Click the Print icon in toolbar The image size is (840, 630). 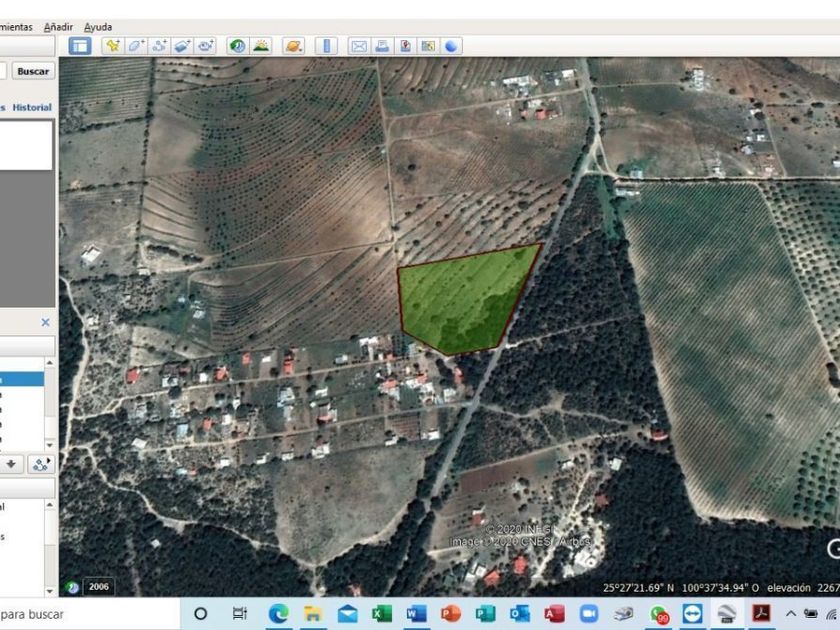point(381,46)
